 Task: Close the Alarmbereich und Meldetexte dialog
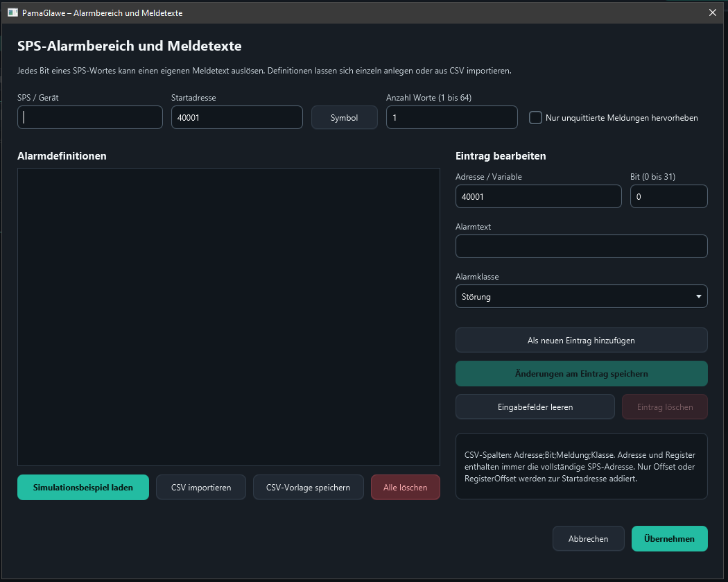click(713, 12)
